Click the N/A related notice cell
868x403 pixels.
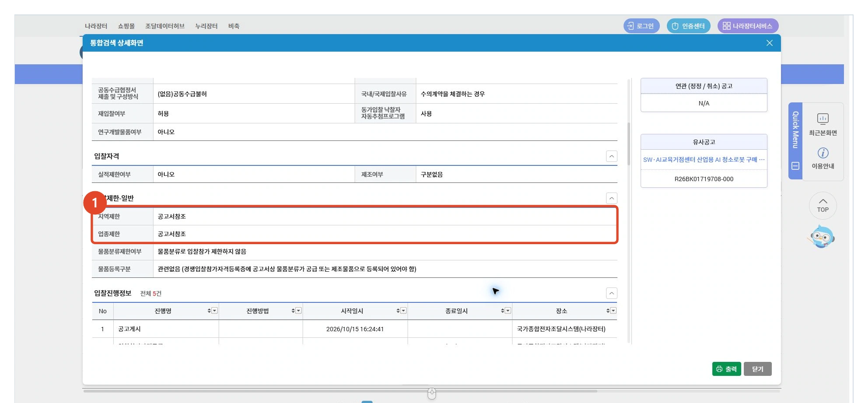pyautogui.click(x=704, y=103)
